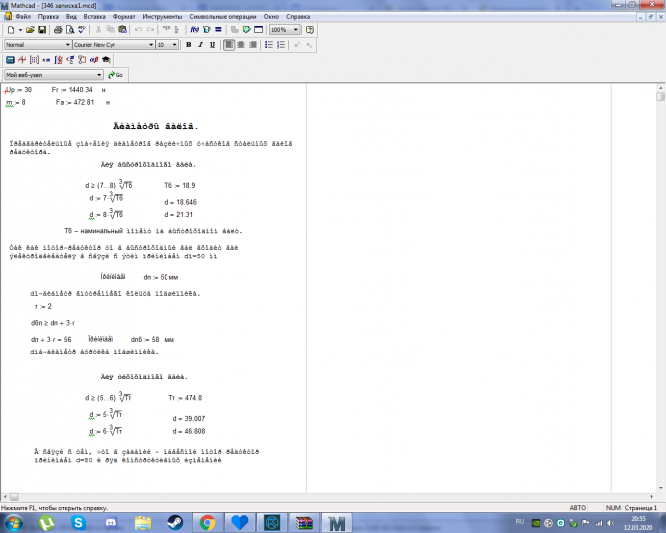Set center text alignment
The image size is (666, 533).
(x=241, y=45)
